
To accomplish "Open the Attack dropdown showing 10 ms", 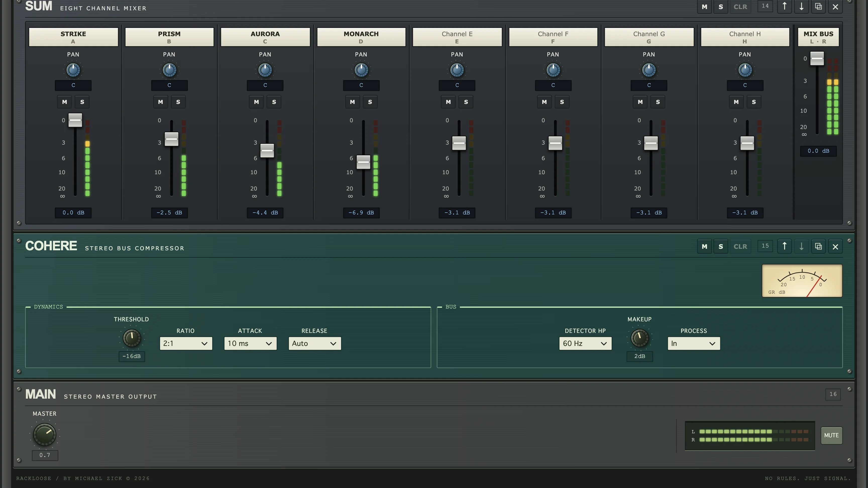I will pos(250,343).
